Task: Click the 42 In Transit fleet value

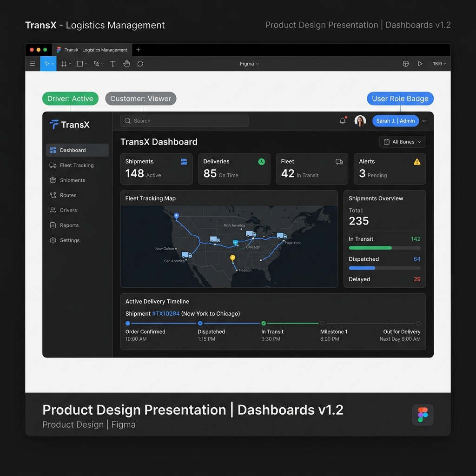Action: (x=300, y=174)
